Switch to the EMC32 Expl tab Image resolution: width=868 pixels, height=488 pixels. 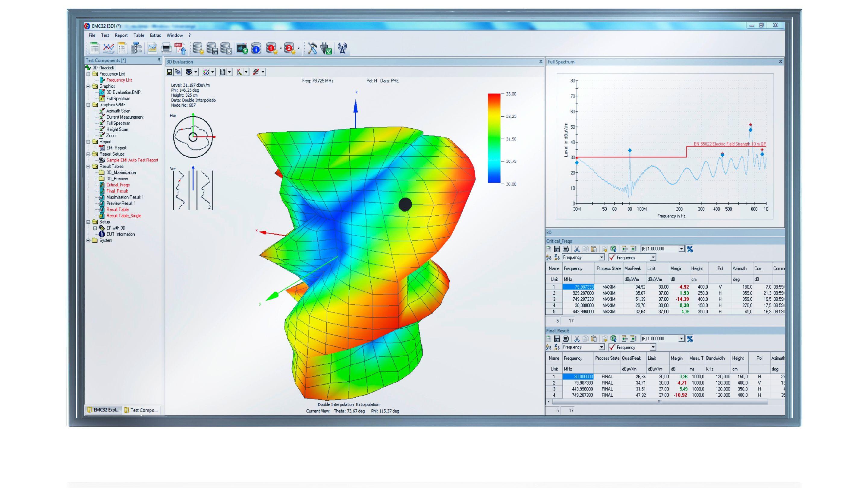pos(103,410)
